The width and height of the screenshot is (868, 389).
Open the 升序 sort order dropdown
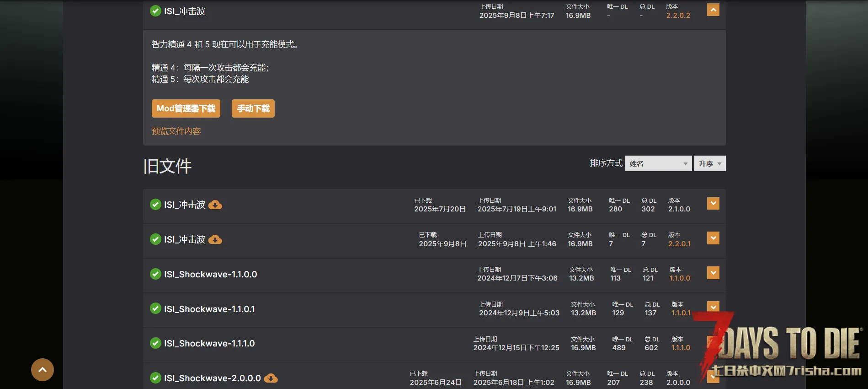click(x=709, y=163)
